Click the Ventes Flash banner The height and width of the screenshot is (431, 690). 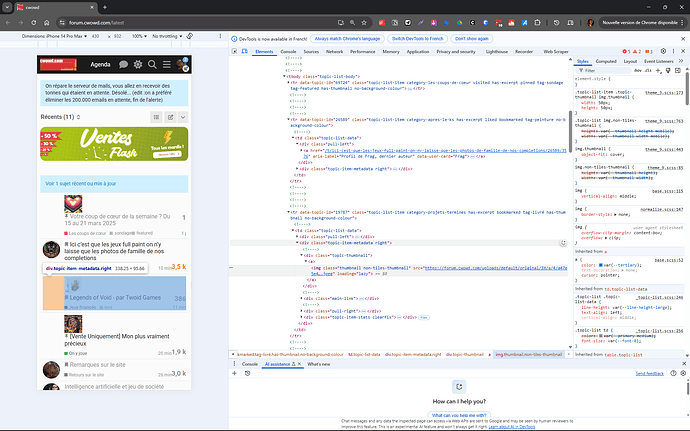114,144
